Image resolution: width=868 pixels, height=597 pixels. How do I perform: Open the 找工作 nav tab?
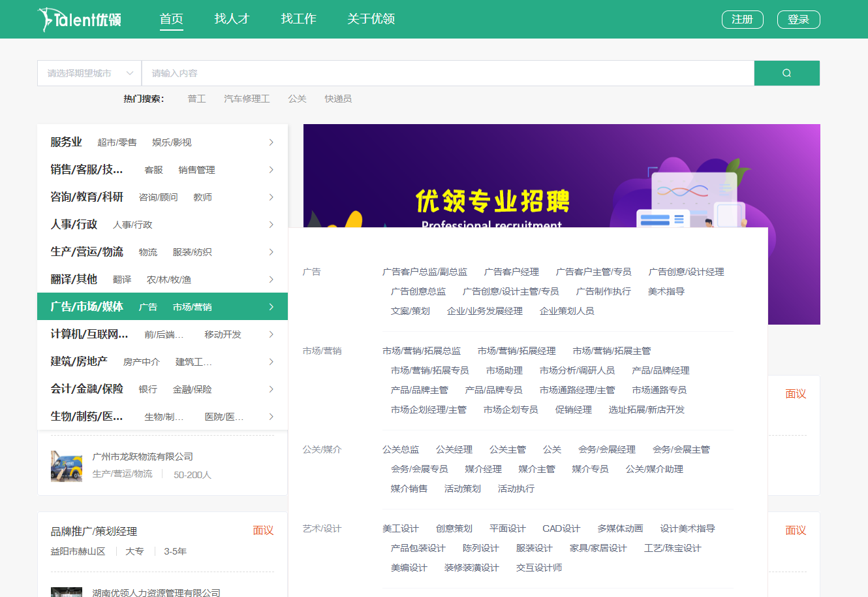[x=299, y=19]
